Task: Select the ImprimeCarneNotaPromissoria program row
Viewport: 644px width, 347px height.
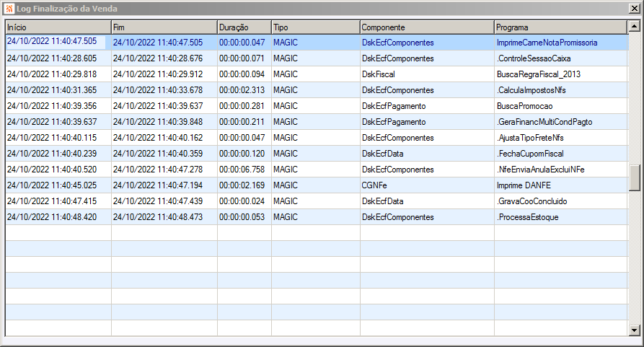Action: 317,43
